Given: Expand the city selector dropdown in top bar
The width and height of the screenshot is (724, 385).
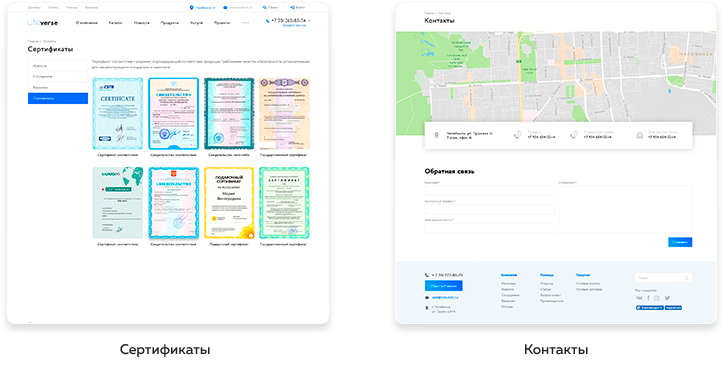Looking at the screenshot, I should coord(202,7).
